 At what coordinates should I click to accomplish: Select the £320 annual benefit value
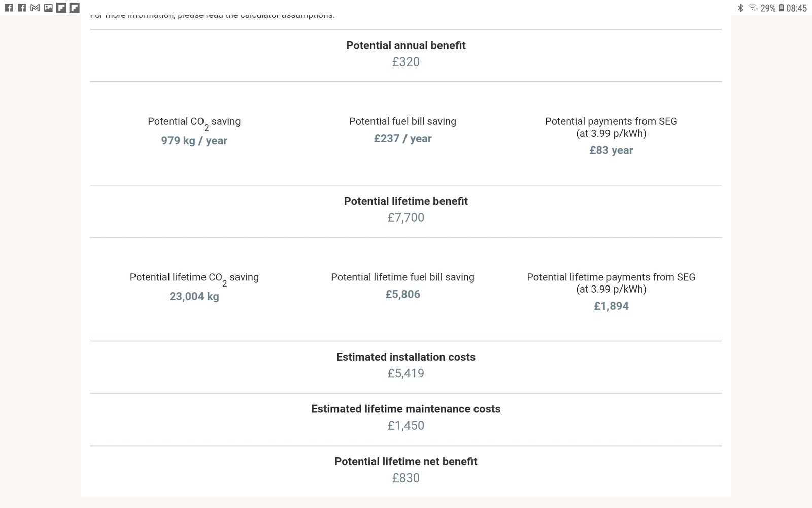[406, 62]
